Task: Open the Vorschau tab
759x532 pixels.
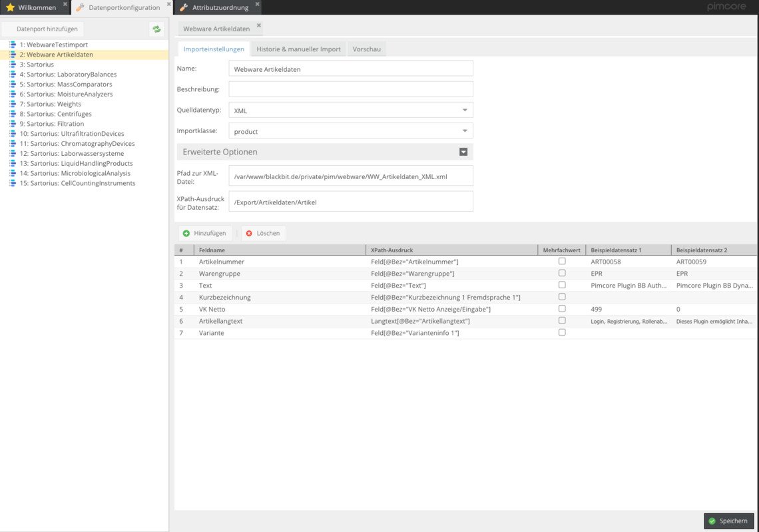Action: [x=366, y=49]
